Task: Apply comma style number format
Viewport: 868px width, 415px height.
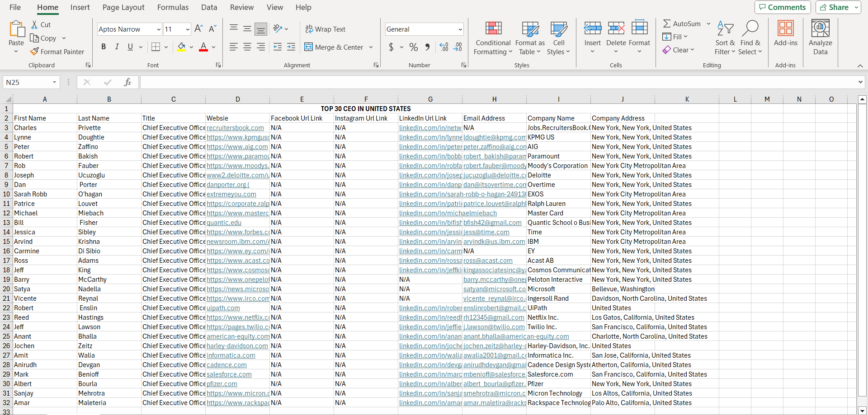Action: pyautogui.click(x=427, y=47)
